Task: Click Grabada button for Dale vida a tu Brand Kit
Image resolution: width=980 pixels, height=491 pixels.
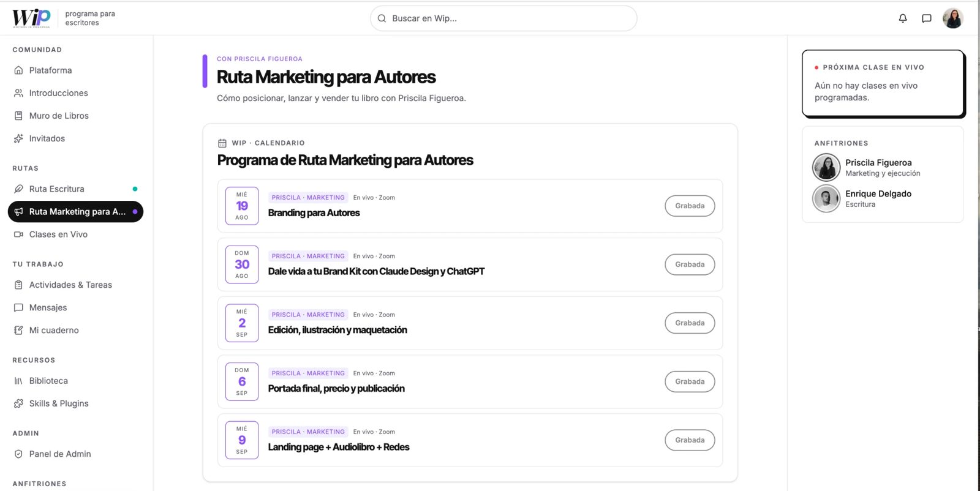Action: pyautogui.click(x=690, y=264)
